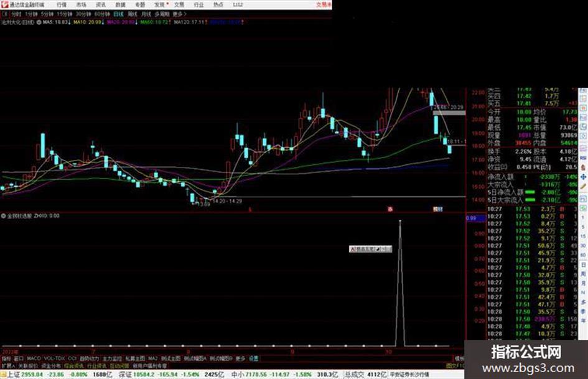
Task: Click the 日 side period shortcut
Action: tap(583, 264)
